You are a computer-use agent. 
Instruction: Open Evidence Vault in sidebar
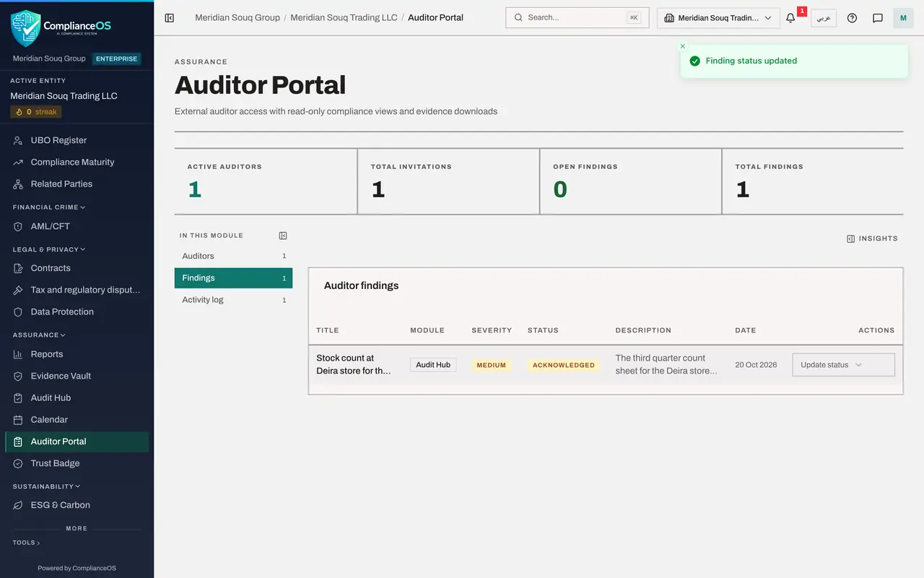pyautogui.click(x=77, y=376)
